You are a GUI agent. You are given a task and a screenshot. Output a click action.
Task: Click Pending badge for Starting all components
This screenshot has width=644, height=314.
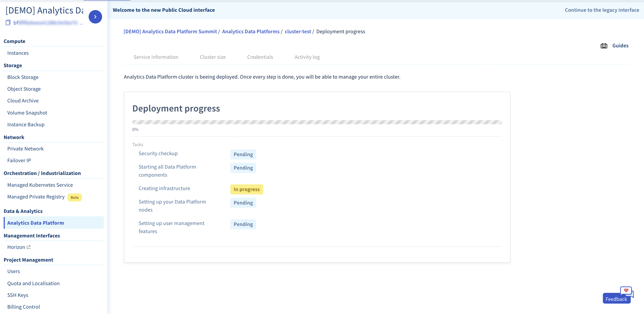243,168
